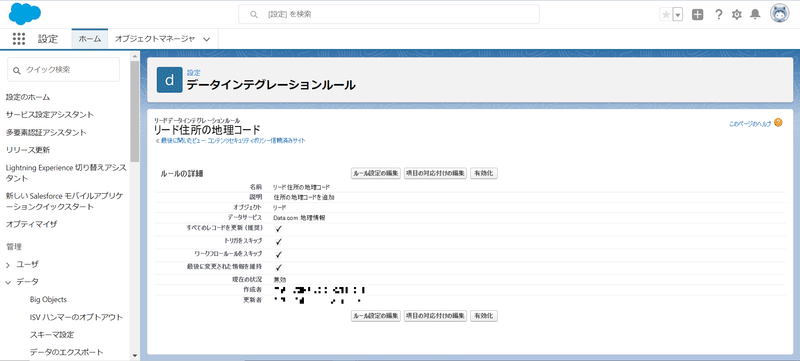Click the 無効 status value
Screen dimensions: 800x361
pos(280,280)
